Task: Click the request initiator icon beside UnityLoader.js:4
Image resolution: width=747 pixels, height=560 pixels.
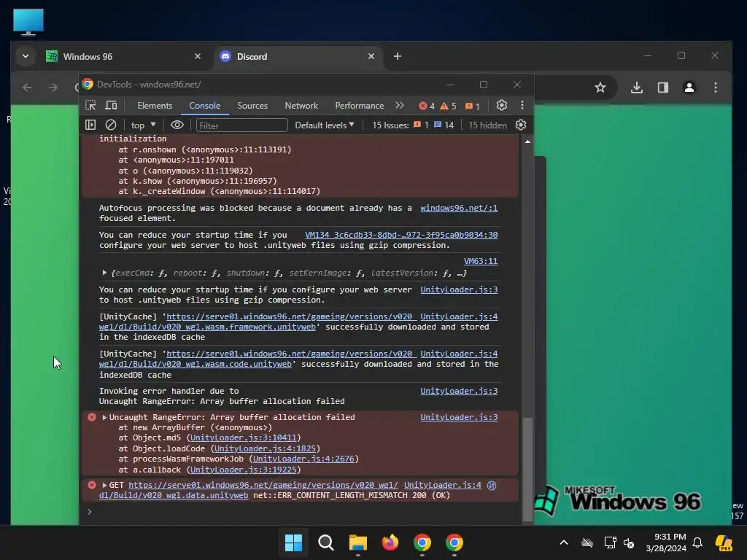Action: coord(492,485)
